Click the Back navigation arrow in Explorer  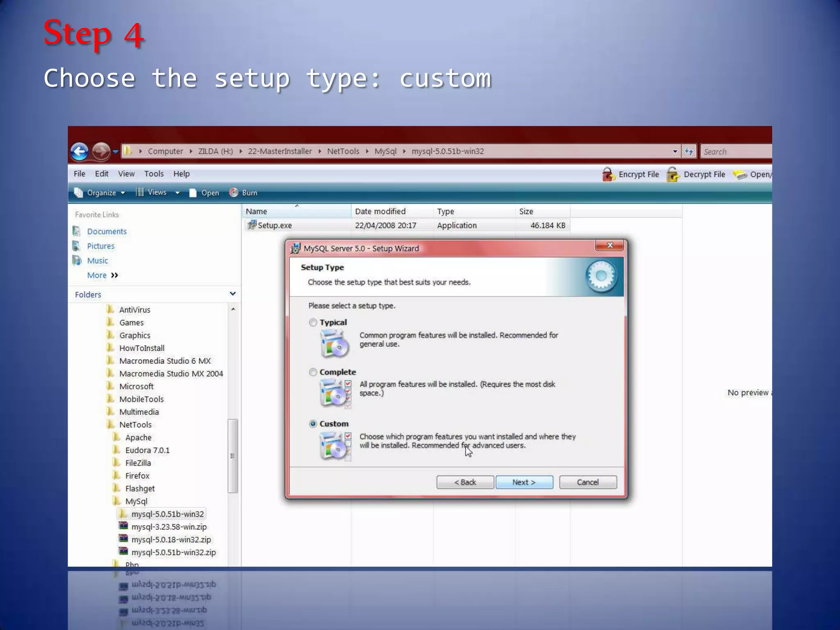[x=79, y=151]
